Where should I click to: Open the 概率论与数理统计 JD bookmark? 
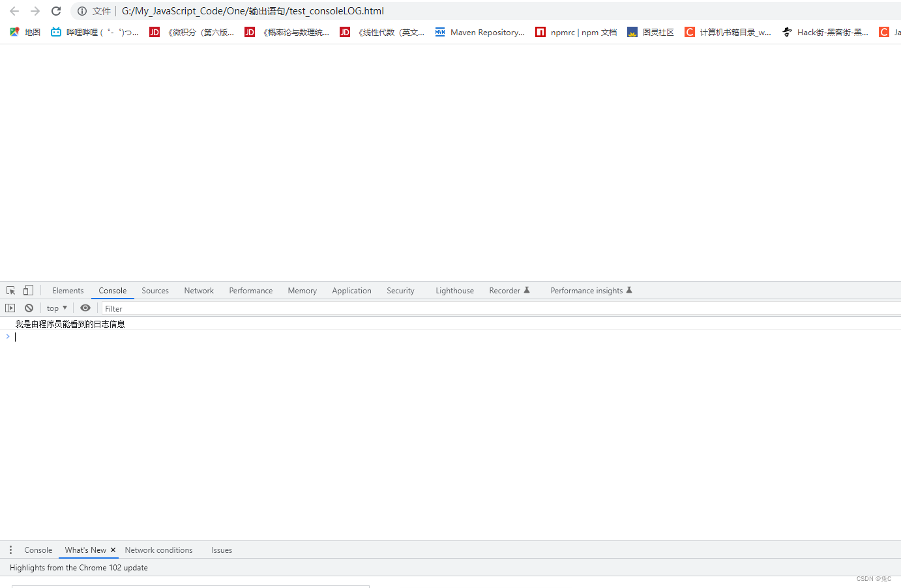click(287, 32)
